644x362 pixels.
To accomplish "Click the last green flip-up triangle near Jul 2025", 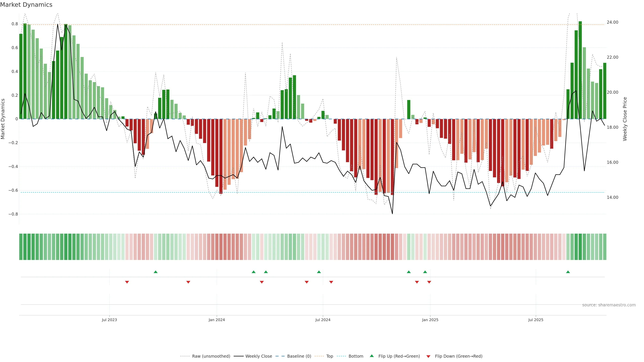I will point(568,272).
